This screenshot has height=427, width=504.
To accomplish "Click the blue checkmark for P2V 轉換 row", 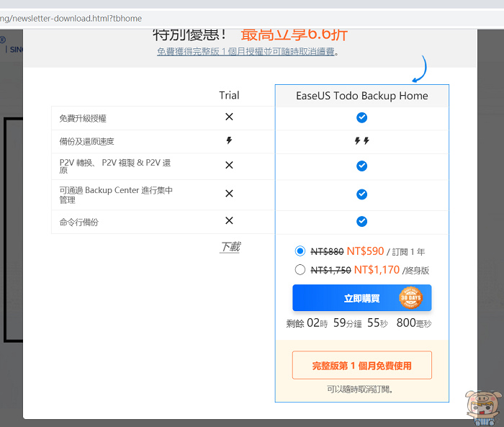I will pyautogui.click(x=361, y=166).
